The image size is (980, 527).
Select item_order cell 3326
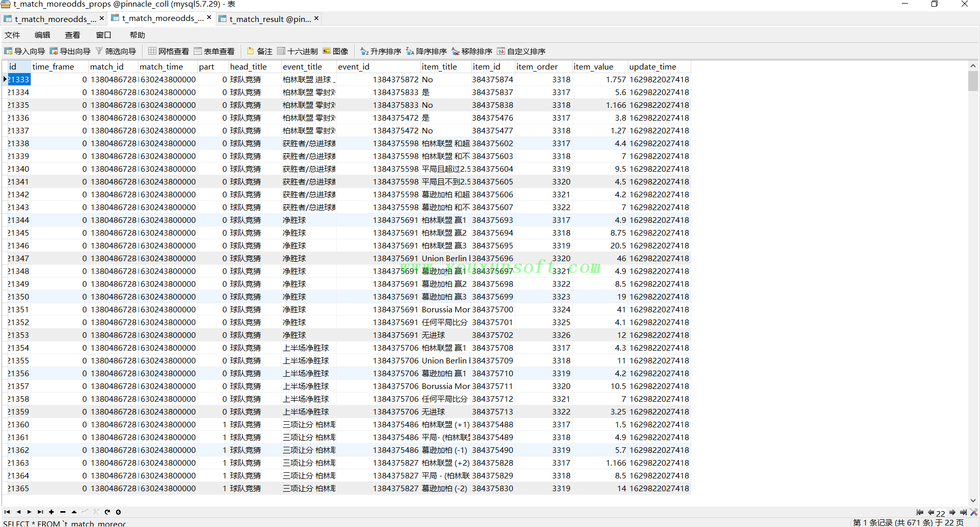[543, 335]
